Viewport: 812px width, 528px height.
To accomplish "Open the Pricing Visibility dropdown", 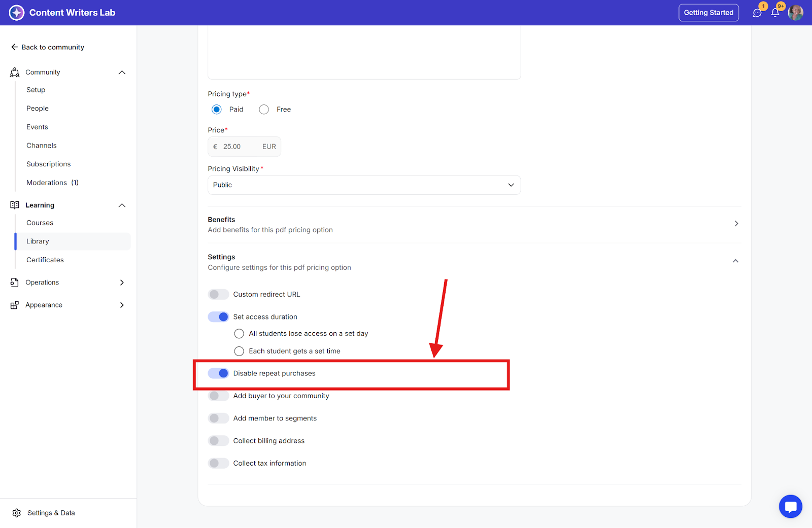I will tap(364, 185).
